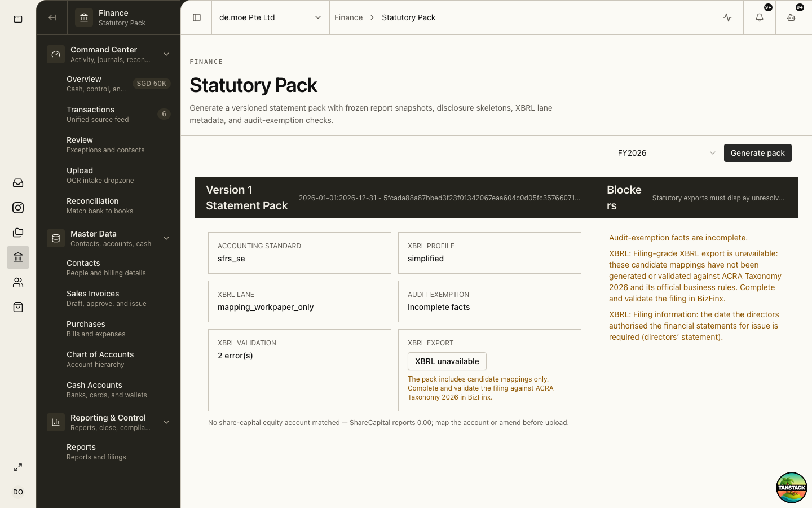
Task: Click the expand fullscreen arrows icon
Action: 18,467
